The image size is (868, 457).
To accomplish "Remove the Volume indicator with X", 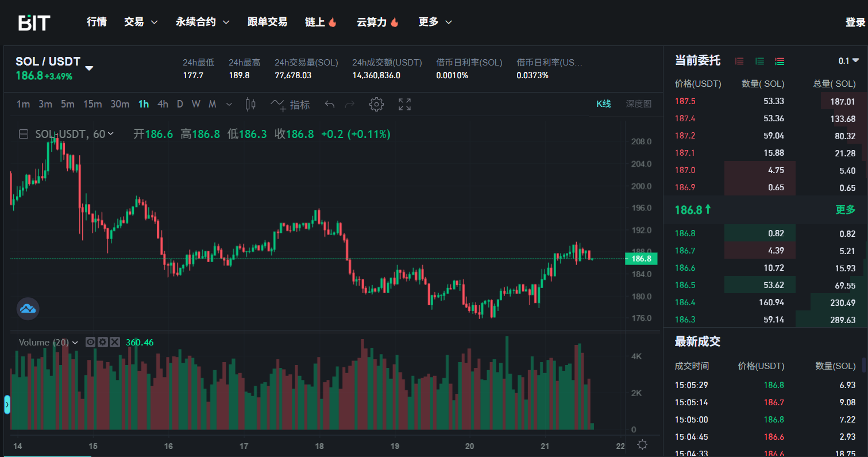I will (115, 342).
